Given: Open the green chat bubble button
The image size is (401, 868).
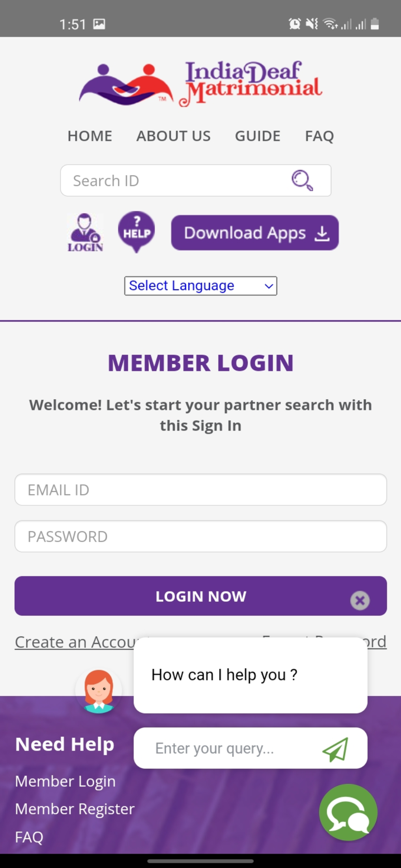Looking at the screenshot, I should pos(348,812).
